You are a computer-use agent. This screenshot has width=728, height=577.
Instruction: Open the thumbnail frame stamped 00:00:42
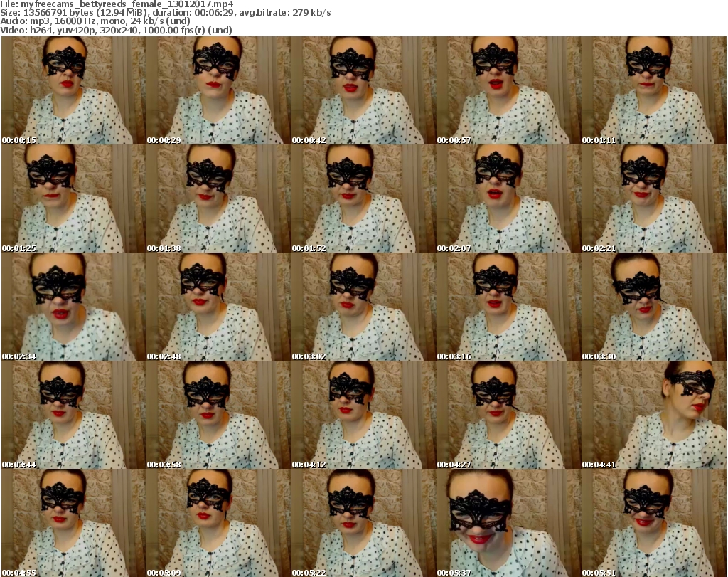tap(363, 90)
